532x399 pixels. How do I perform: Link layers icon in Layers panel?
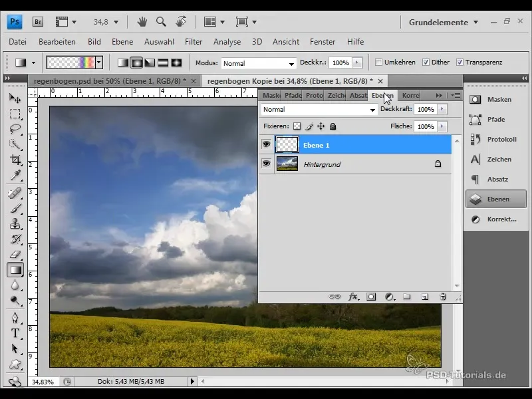coord(334,297)
